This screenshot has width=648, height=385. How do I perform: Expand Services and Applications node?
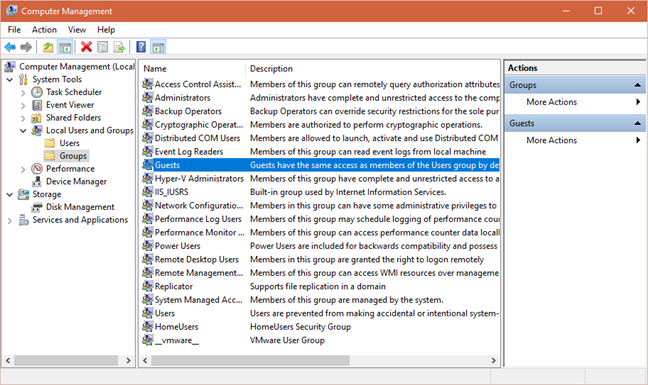pos(10,220)
